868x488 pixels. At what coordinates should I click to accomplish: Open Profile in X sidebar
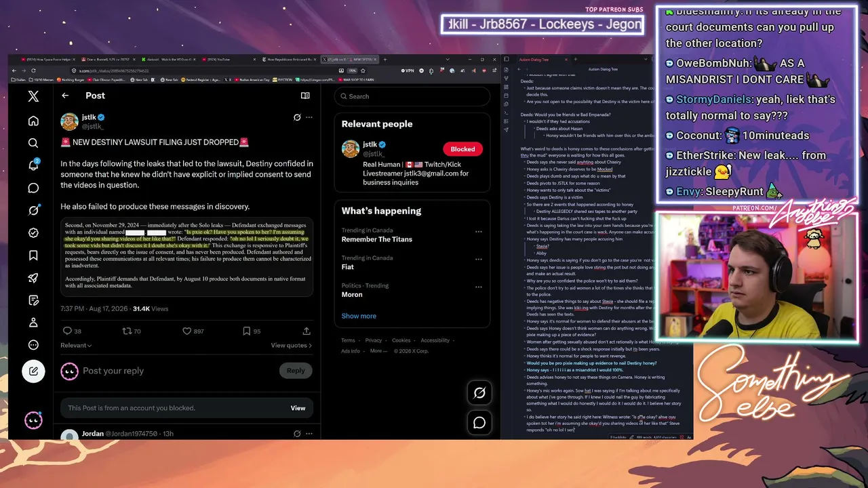point(33,323)
